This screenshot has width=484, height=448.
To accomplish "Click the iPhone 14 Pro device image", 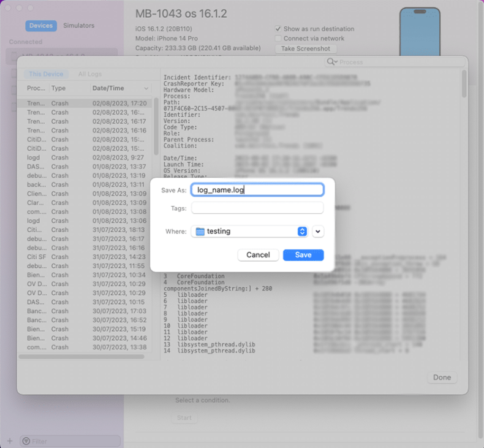I will tap(420, 32).
